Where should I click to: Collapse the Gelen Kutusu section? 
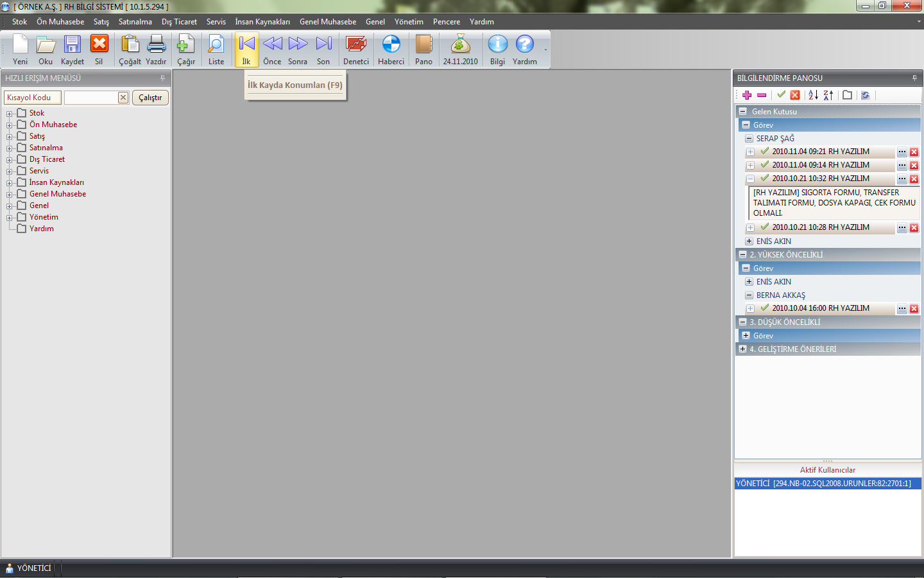(x=742, y=111)
